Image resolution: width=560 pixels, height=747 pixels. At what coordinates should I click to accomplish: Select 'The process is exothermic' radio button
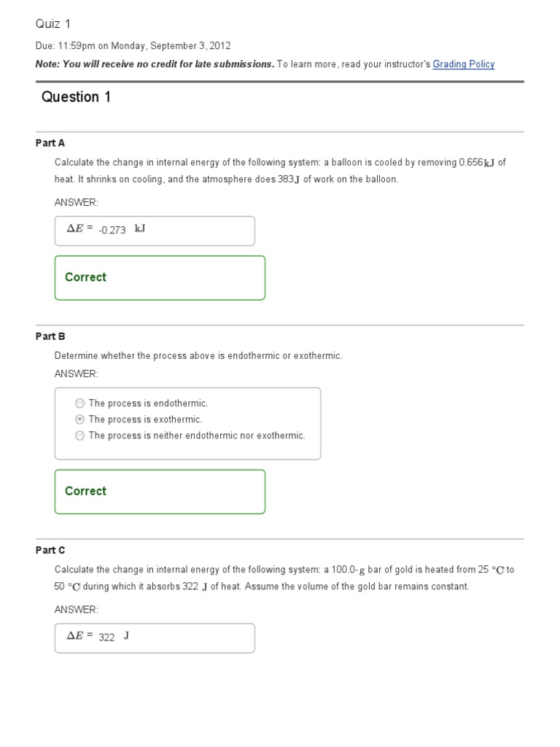pos(79,419)
